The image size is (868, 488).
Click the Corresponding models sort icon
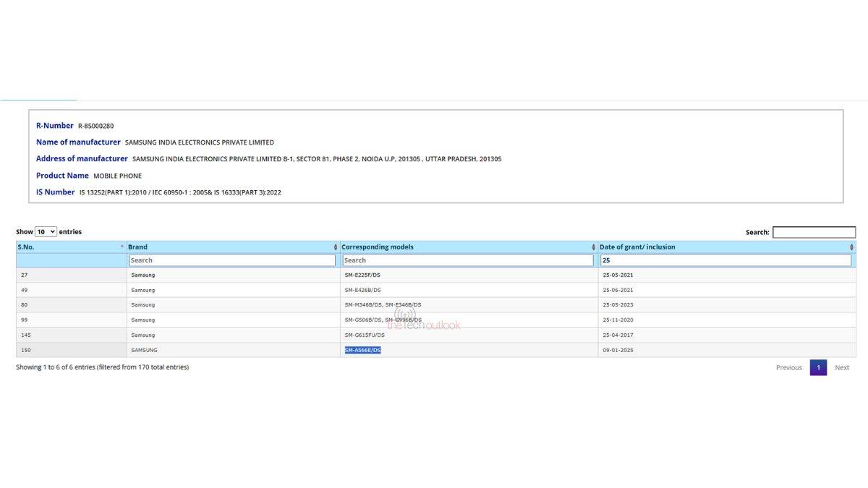click(x=593, y=247)
